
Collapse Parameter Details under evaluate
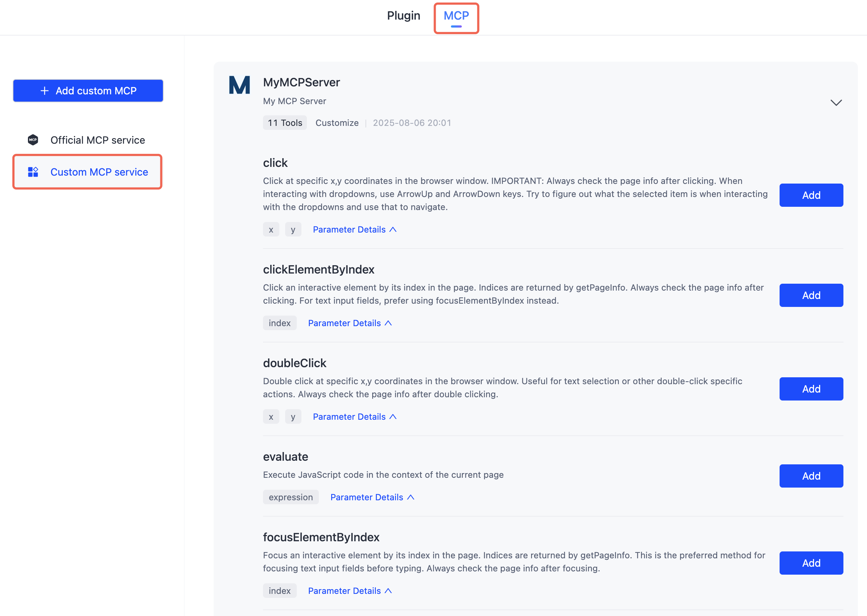click(372, 497)
